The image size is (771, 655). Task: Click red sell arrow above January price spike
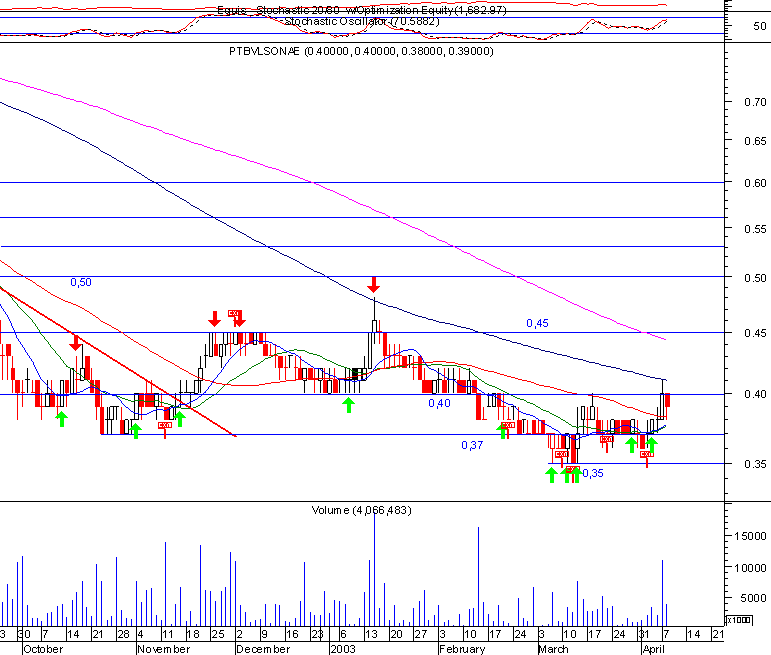374,284
